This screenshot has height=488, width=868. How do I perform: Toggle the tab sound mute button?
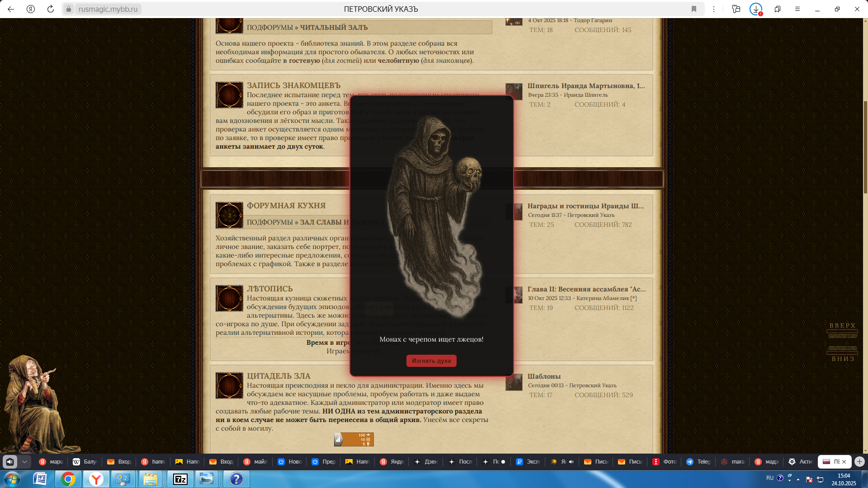pyautogui.click(x=10, y=462)
